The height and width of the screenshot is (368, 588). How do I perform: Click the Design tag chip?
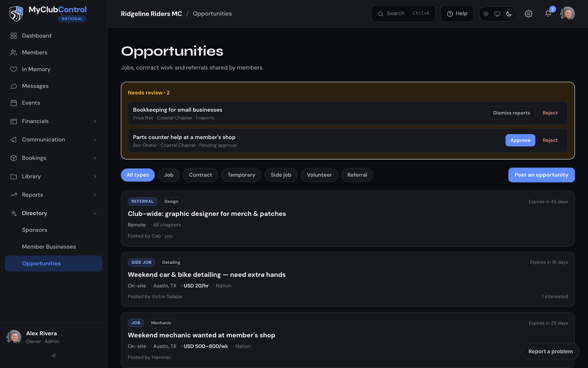click(x=171, y=202)
